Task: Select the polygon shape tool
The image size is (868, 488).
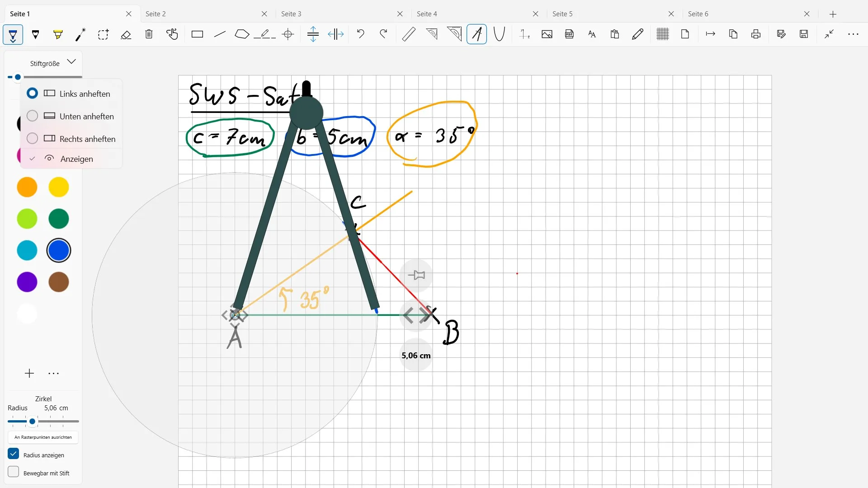Action: pos(242,34)
